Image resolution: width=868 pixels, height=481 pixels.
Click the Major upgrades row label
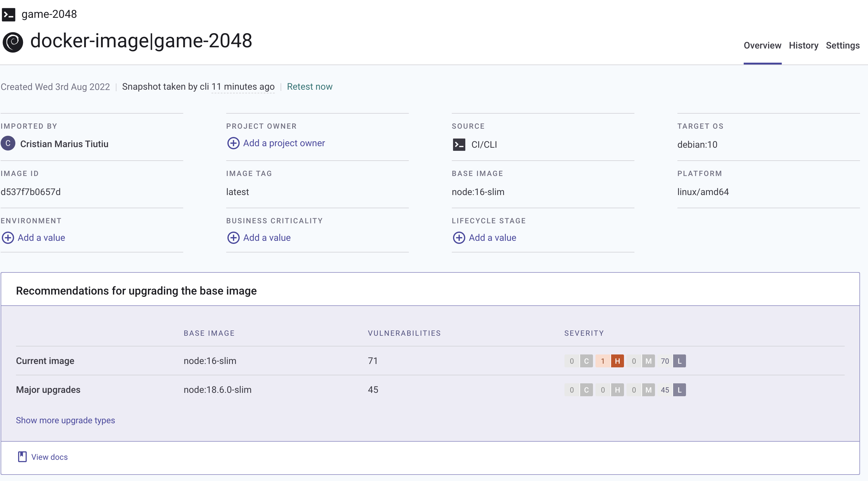[48, 390]
